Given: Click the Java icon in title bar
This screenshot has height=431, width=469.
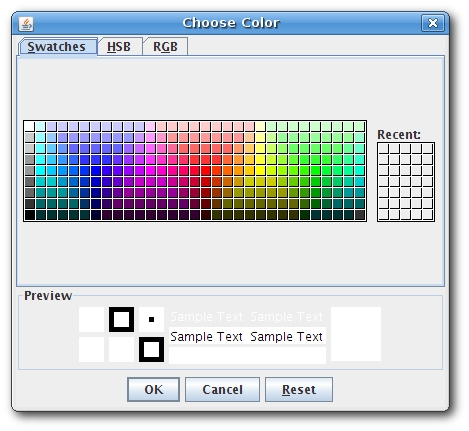Looking at the screenshot, I should pos(26,24).
